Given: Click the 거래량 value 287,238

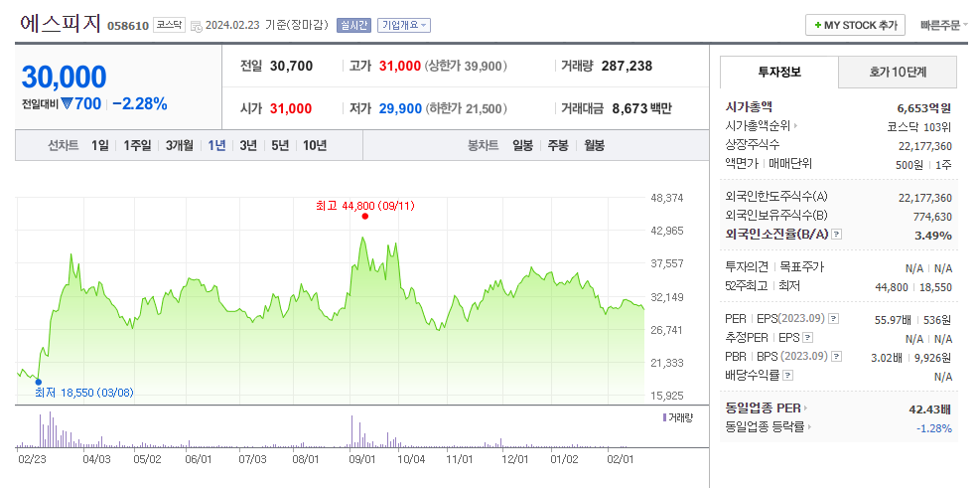Looking at the screenshot, I should click(627, 66).
